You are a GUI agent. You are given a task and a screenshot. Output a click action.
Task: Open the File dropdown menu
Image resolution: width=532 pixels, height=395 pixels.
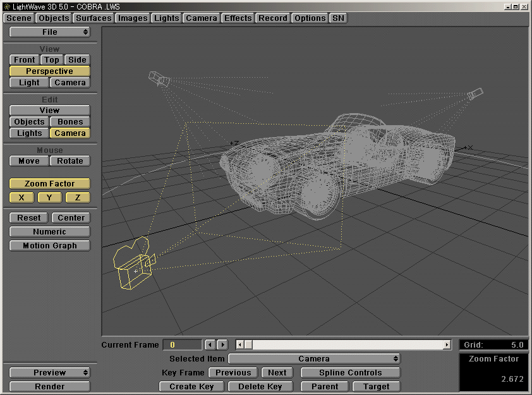coord(49,31)
